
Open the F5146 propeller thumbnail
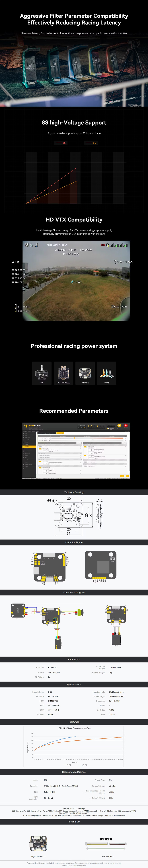(x=107, y=373)
